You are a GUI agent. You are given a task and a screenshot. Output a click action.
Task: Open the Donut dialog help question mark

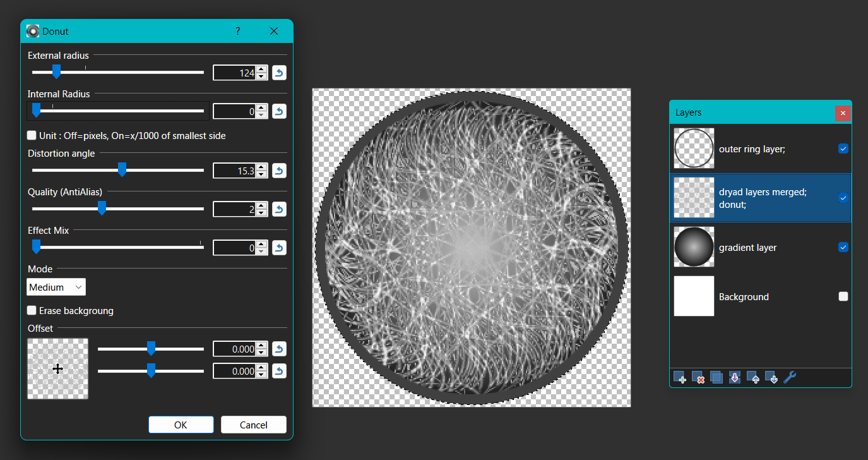[238, 31]
